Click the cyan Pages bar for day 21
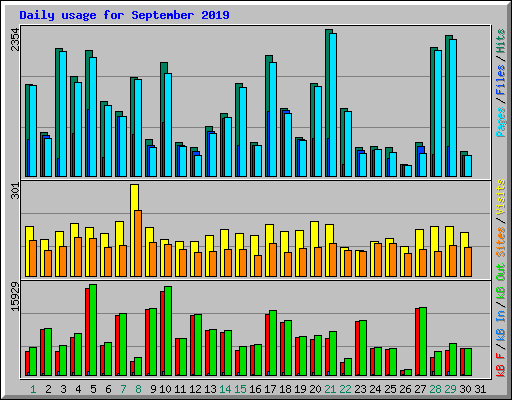The width and height of the screenshot is (512, 400). tap(333, 105)
